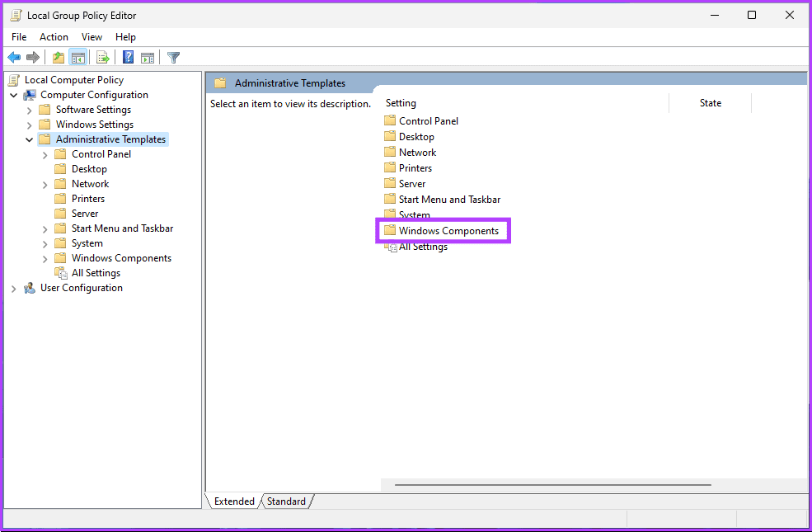The height and width of the screenshot is (532, 812).
Task: Open the Help menu
Action: [x=125, y=37]
